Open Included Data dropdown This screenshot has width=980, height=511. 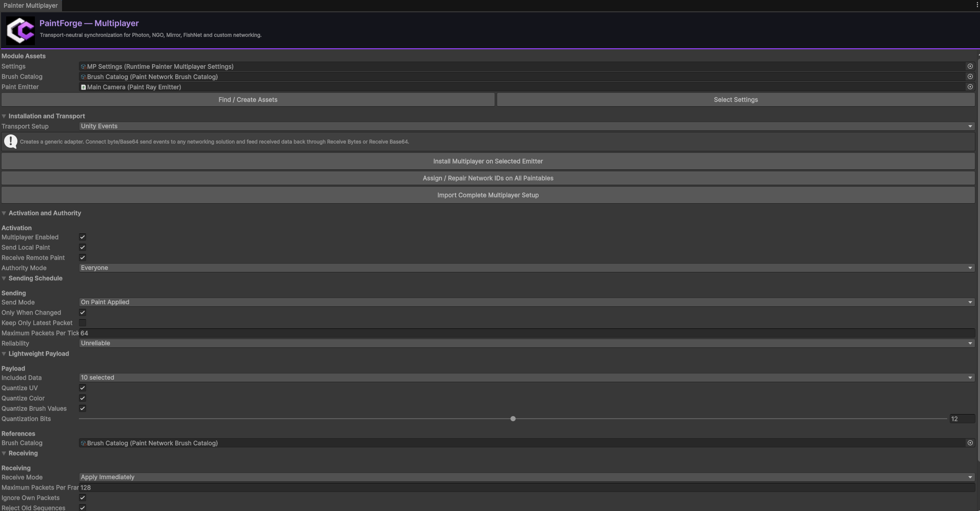point(527,378)
